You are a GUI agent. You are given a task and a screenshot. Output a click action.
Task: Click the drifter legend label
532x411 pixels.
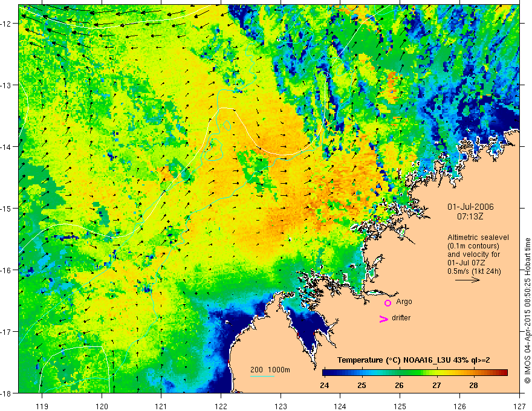(x=401, y=318)
